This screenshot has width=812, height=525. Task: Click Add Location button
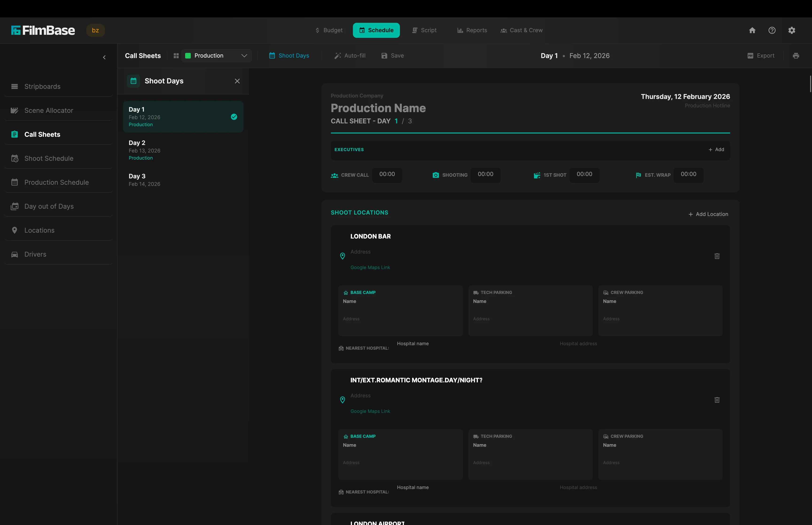tap(708, 214)
